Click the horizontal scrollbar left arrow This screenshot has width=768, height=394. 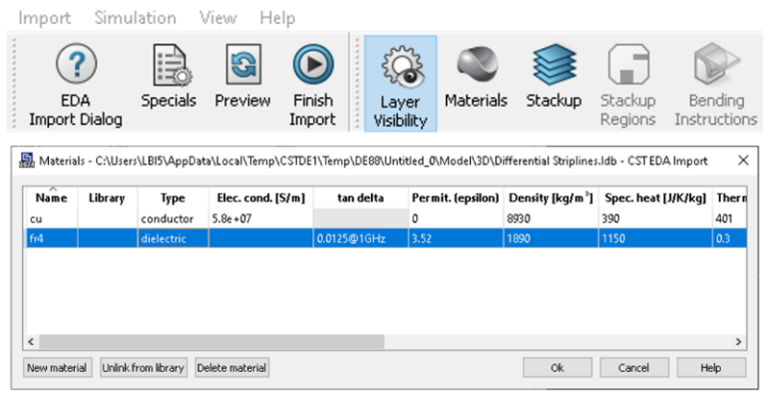[31, 342]
